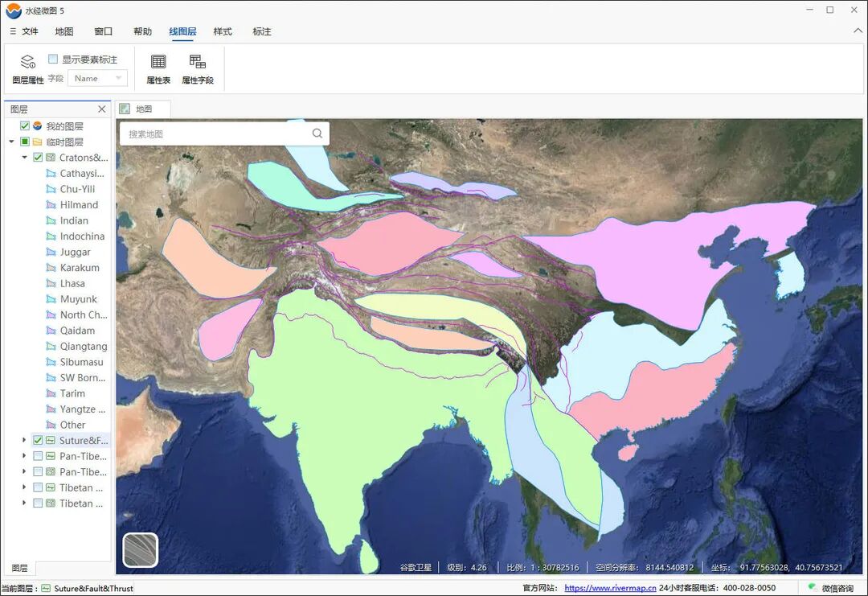This screenshot has height=596, width=868.
Task: Open the 窗口 menu
Action: coord(104,31)
